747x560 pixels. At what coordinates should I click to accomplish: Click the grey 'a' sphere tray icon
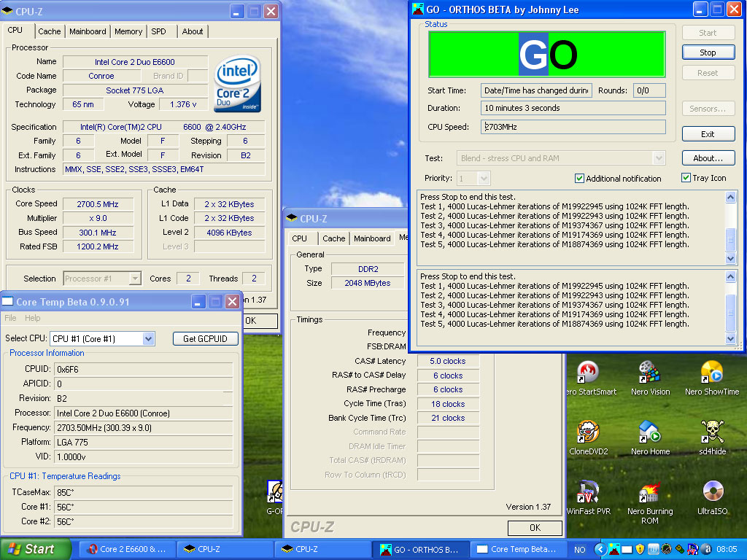point(706,549)
